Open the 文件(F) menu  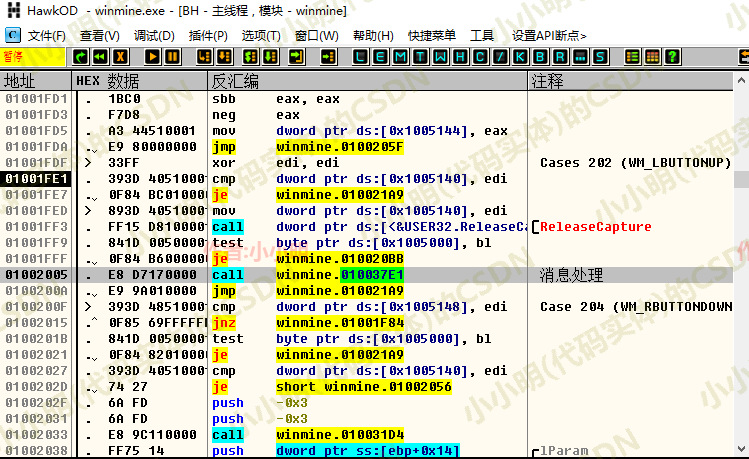[46, 36]
